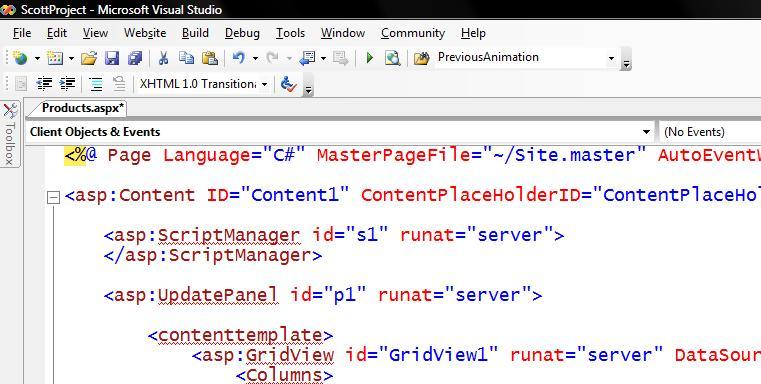761x384 pixels.
Task: Open the (No Events) dropdown
Action: click(x=710, y=132)
